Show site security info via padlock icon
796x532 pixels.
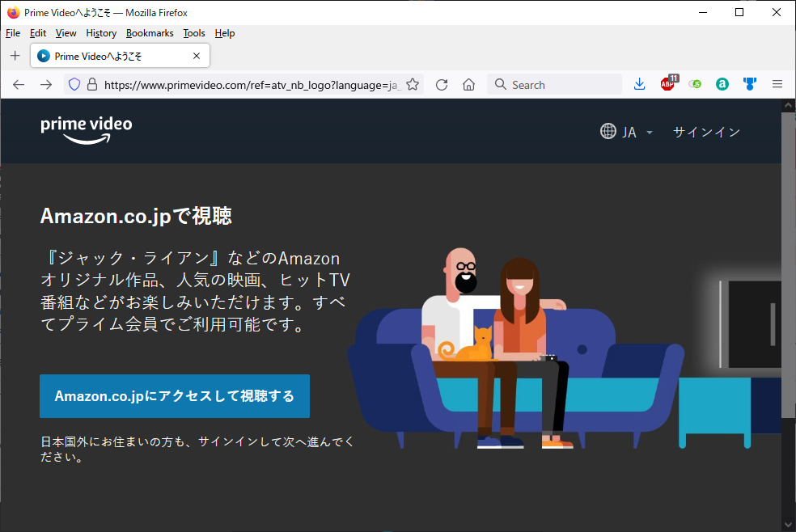[91, 85]
